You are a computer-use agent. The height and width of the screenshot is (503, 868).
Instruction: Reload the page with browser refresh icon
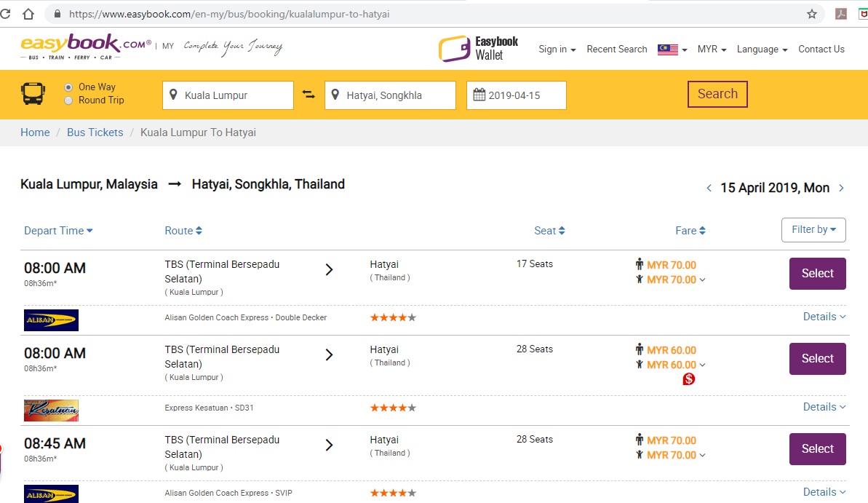5,14
